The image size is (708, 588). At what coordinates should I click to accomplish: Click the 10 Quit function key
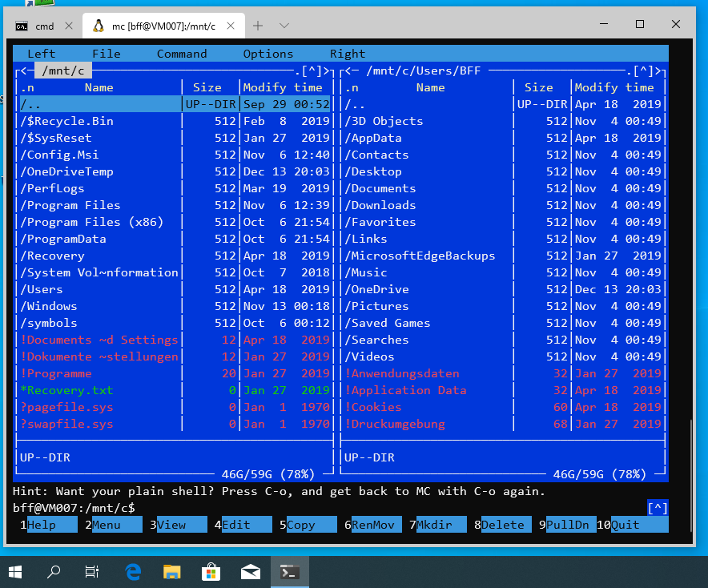point(633,525)
